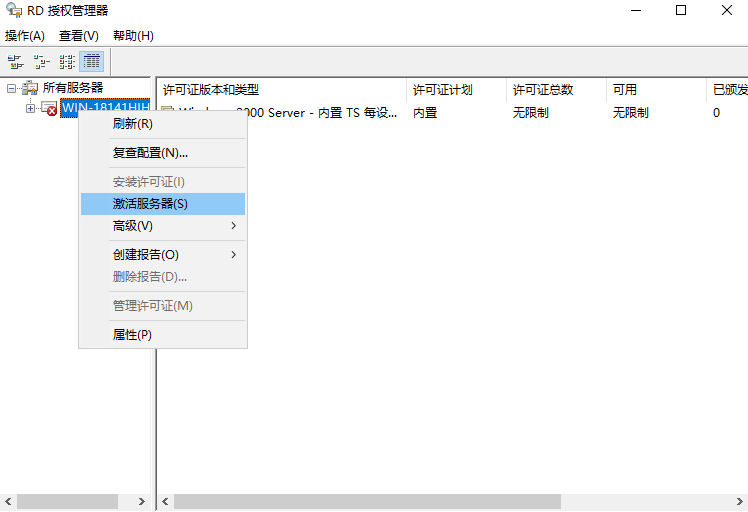
Task: Click the 安装许可证(I) menu entry
Action: (163, 182)
